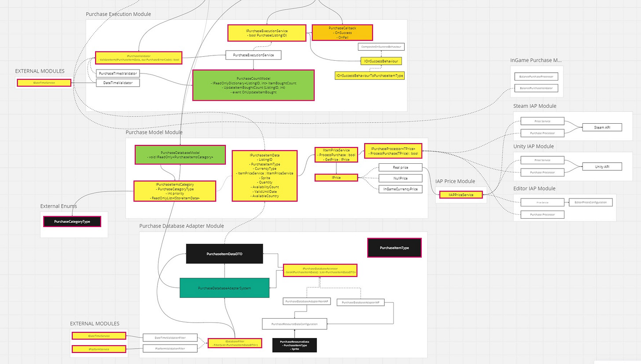Click Purchase Processor in Unity IAP Module

[x=542, y=173]
